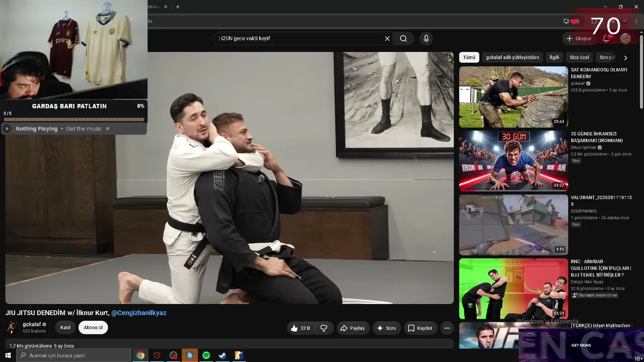The height and width of the screenshot is (362, 644).
Task: Open Cengiz Han İlkyaz channel name
Action: pos(587,282)
